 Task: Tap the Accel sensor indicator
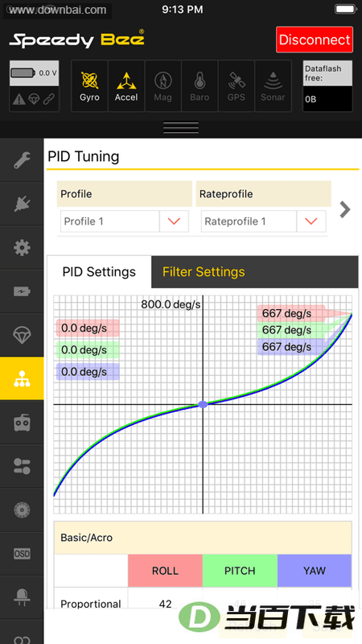point(126,86)
